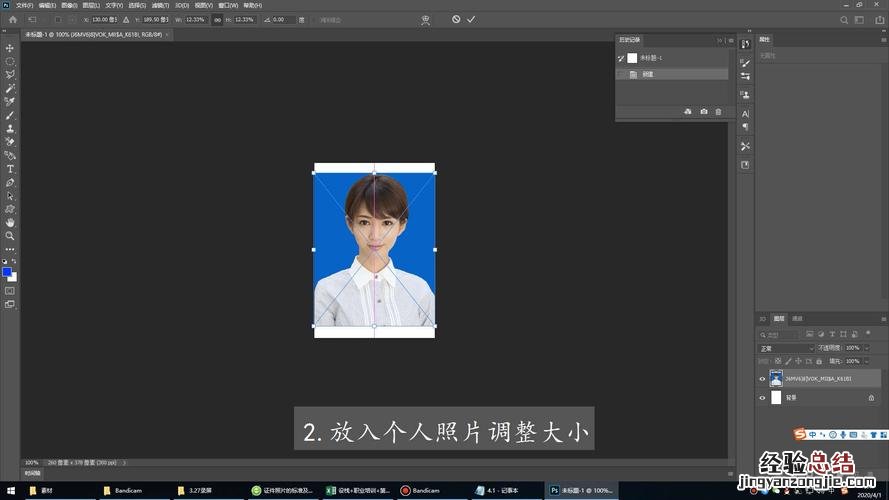Click the blue foreground color swatch

click(x=8, y=271)
